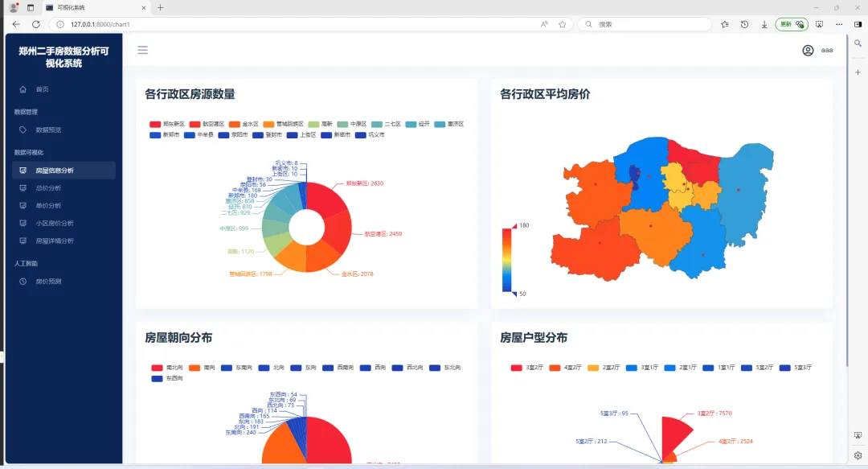
Task: Toggle 巩义市 legend item
Action: pyautogui.click(x=370, y=134)
